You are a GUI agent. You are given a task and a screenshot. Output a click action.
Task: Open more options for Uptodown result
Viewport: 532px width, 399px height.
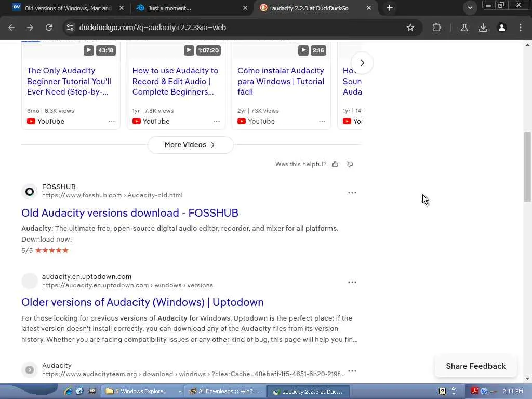point(352,282)
